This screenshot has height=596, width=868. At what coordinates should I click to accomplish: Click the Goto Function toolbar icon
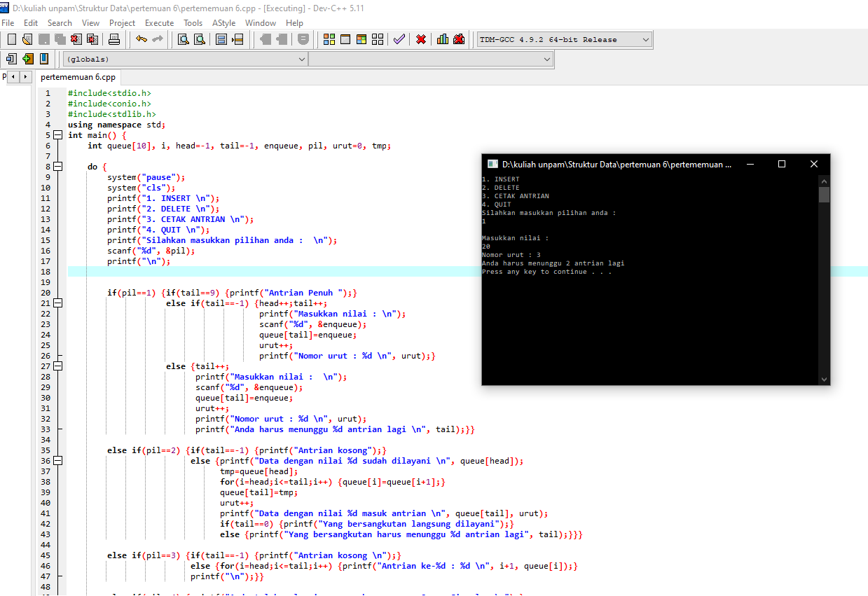pos(221,39)
